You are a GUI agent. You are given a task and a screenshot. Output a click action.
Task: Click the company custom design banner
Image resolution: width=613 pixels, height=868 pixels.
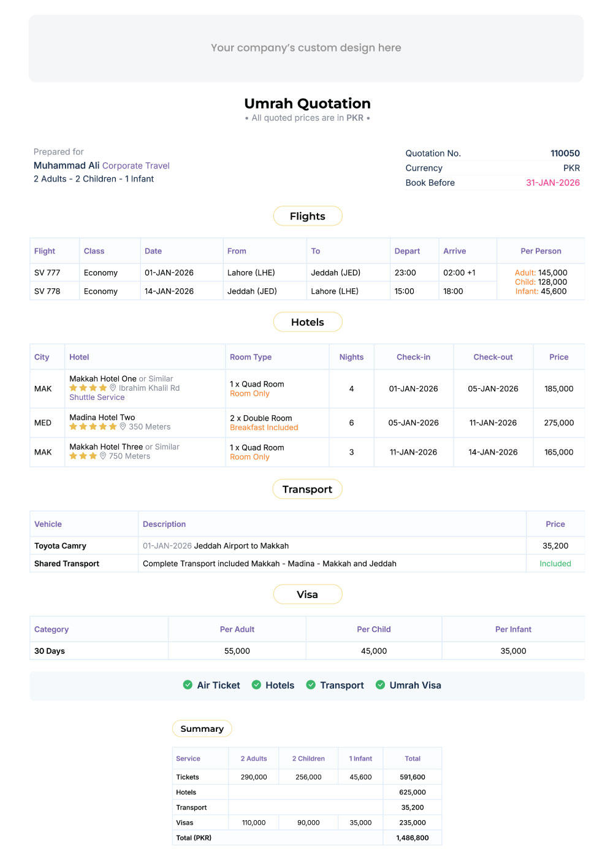[x=306, y=48]
